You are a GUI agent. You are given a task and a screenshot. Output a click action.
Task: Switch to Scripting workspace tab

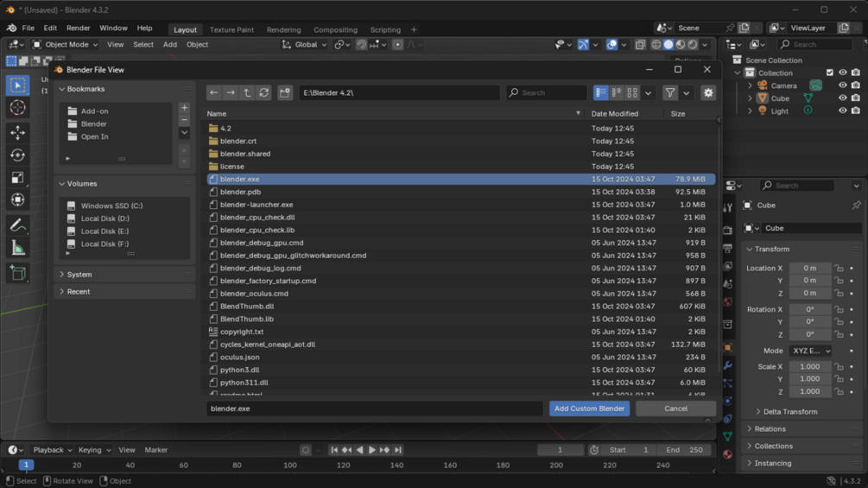pos(385,30)
